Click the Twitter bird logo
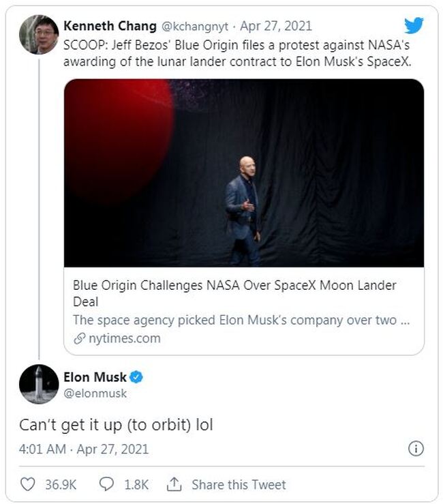 [414, 25]
